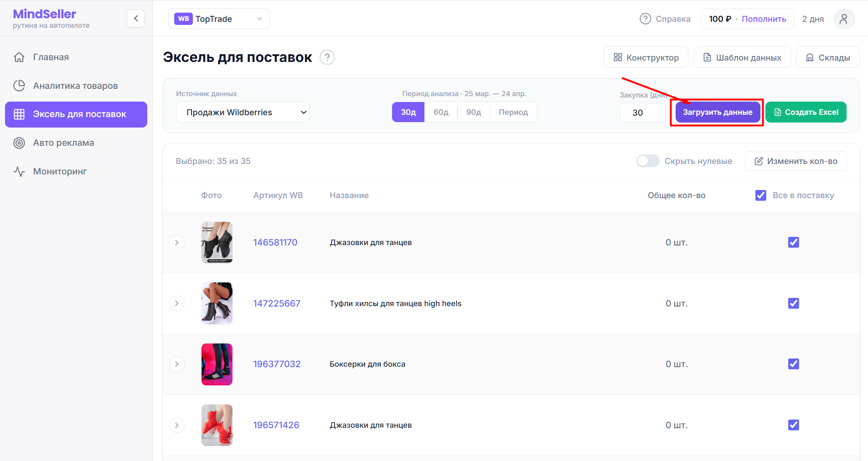Click high heels product thumbnail
Viewport: 868px width, 461px height.
point(217,303)
